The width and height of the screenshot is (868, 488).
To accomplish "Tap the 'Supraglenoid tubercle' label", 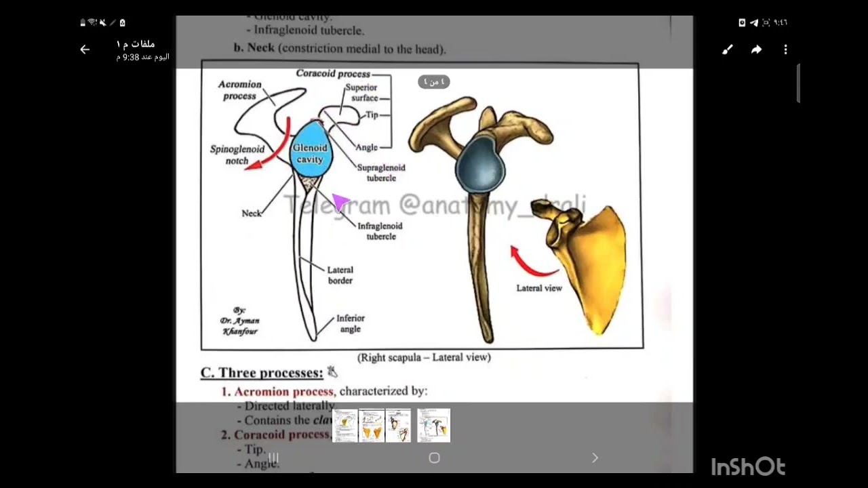I will pyautogui.click(x=381, y=172).
